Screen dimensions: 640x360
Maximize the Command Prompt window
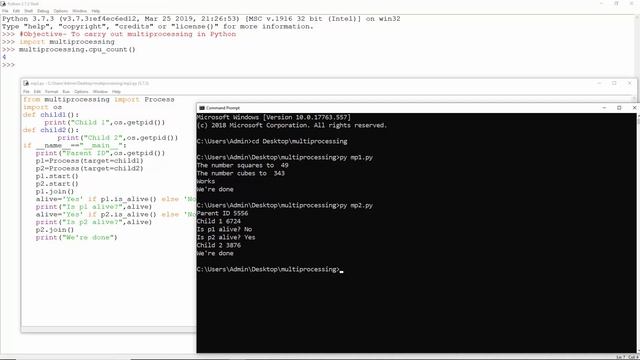point(619,108)
